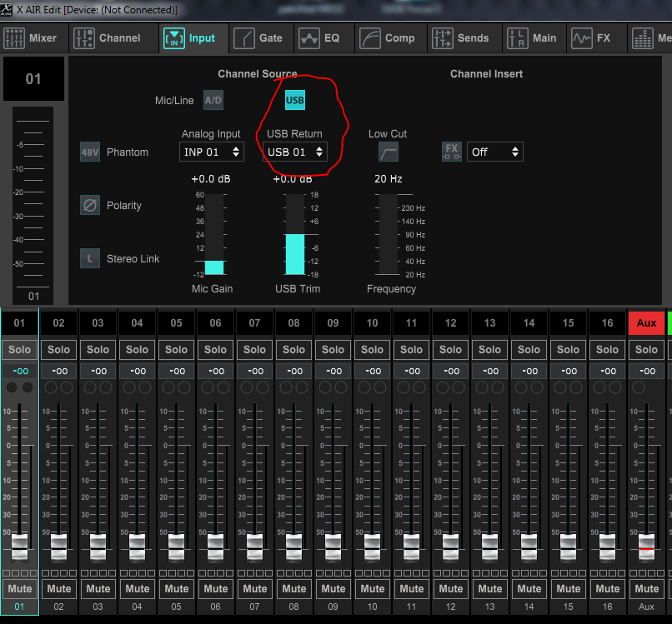Click channel 04 level readout -oo
Image resolution: width=672 pixels, height=624 pixels.
click(137, 371)
